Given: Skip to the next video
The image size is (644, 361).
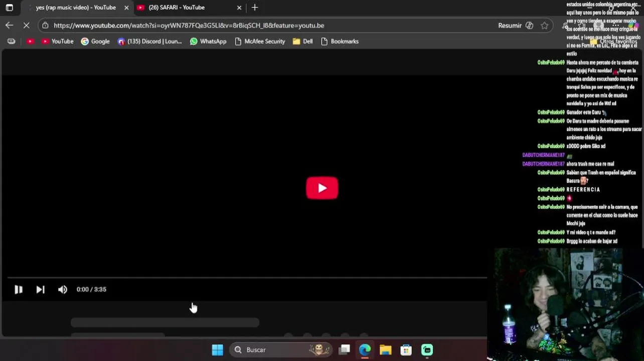Looking at the screenshot, I should 40,289.
